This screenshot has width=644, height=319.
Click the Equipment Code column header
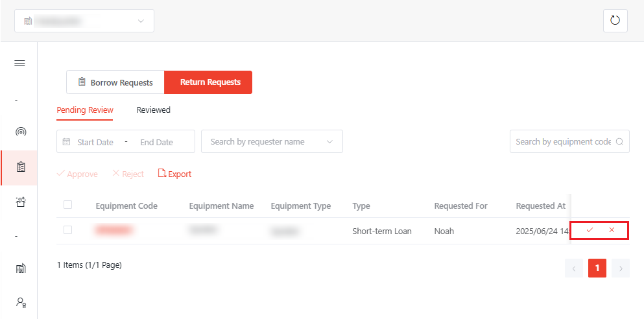tap(126, 206)
